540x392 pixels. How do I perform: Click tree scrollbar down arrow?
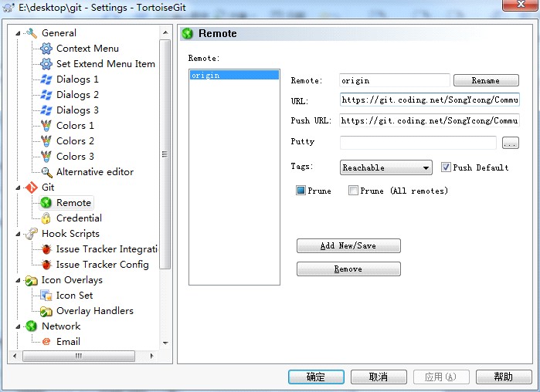pos(165,343)
